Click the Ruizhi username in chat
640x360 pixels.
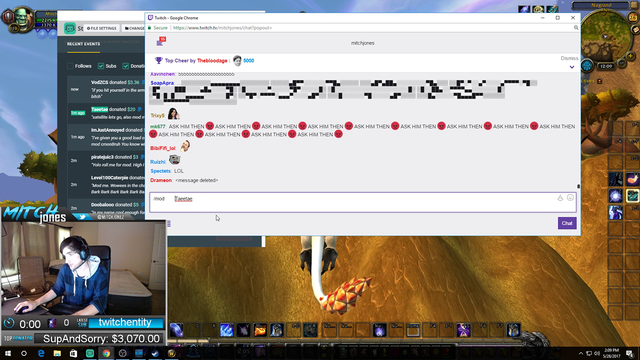[158, 162]
